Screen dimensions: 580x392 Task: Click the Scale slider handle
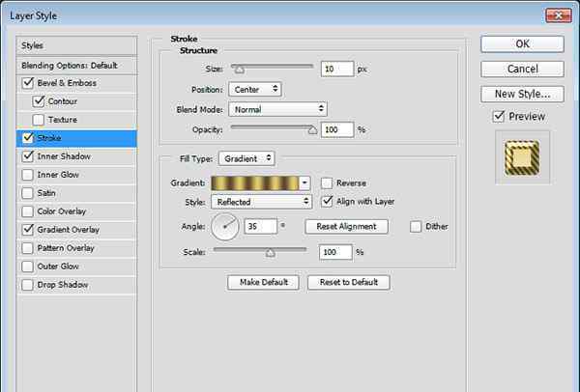coord(271,252)
